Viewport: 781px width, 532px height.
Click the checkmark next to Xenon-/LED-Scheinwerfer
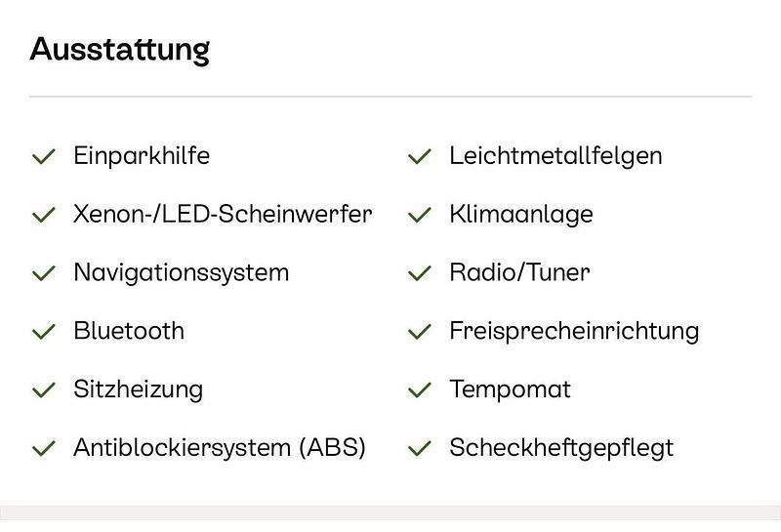click(44, 215)
